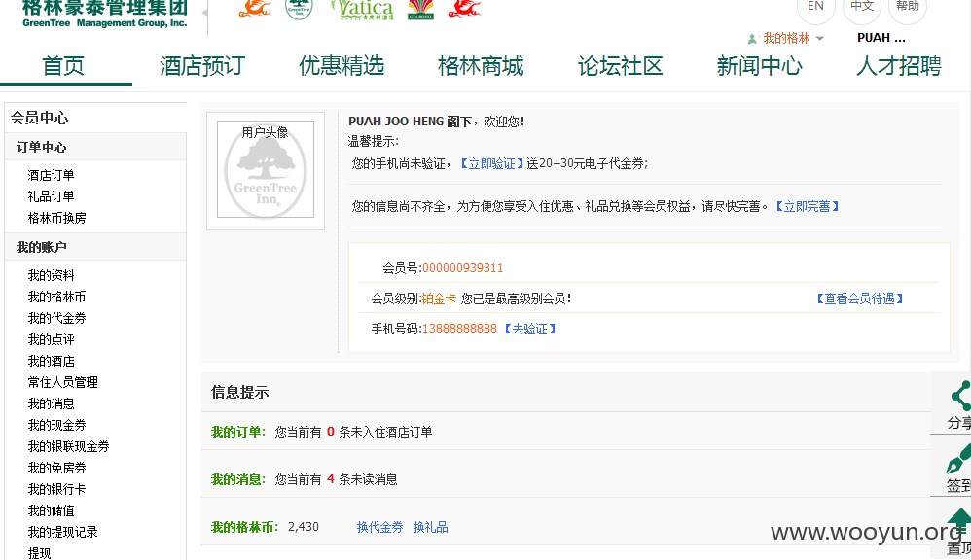Click the Vatica hotel logo

(x=364, y=10)
